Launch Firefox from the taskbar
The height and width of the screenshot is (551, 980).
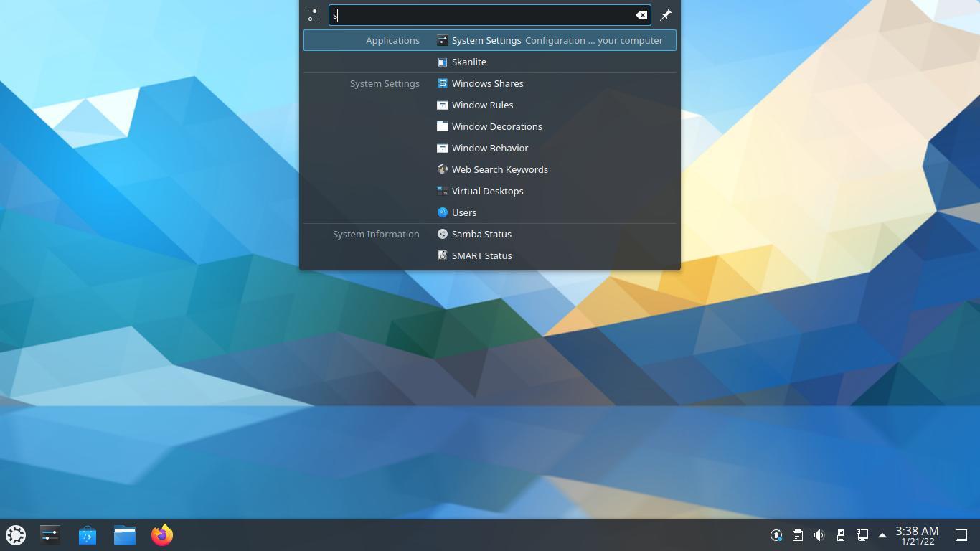[x=161, y=534]
